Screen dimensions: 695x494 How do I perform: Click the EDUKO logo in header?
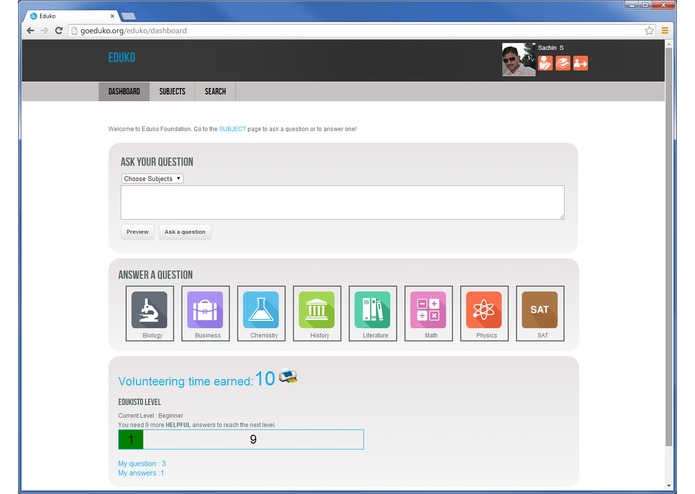pyautogui.click(x=122, y=58)
